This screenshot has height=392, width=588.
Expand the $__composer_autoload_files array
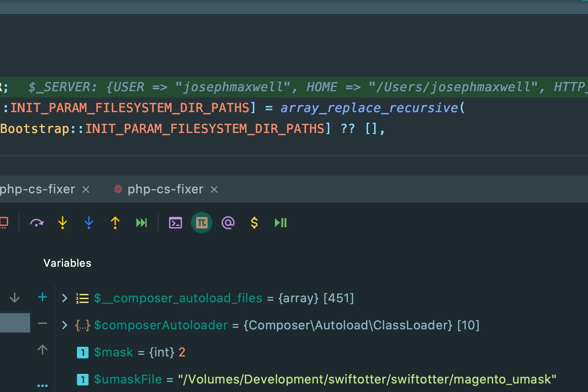tap(65, 298)
